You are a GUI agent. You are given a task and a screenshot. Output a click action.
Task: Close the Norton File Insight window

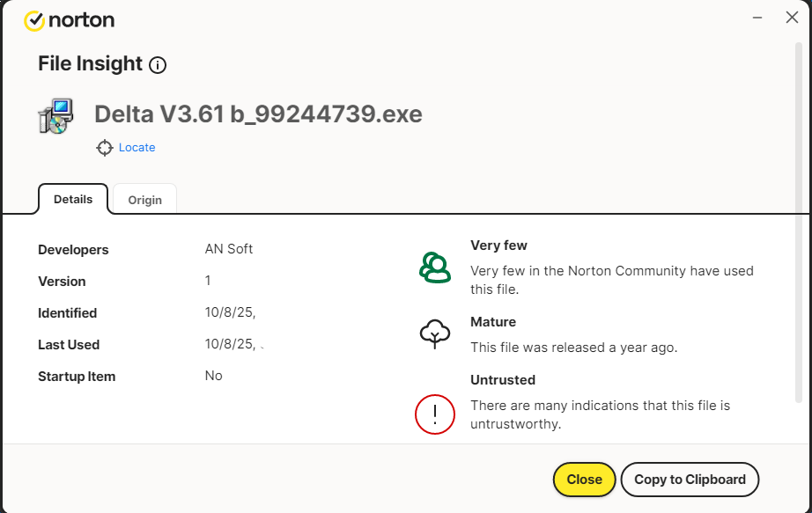click(x=792, y=18)
